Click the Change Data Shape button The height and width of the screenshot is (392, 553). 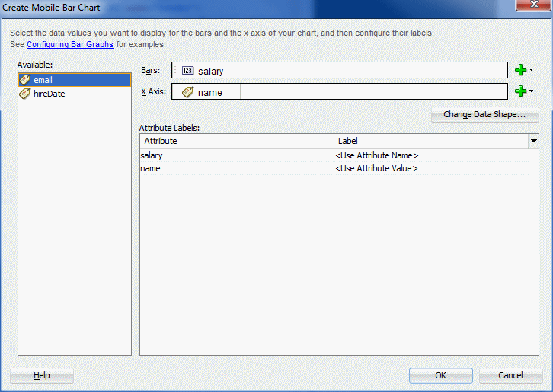click(x=484, y=115)
